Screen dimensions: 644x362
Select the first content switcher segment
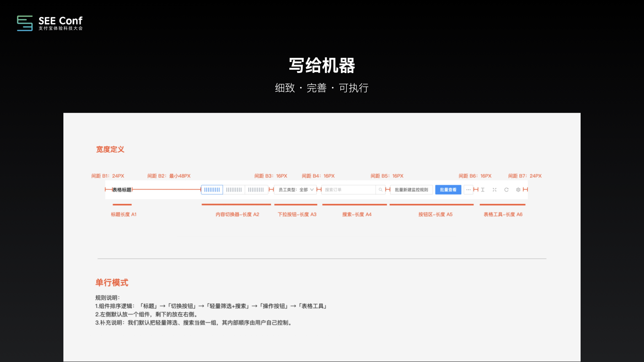(212, 190)
